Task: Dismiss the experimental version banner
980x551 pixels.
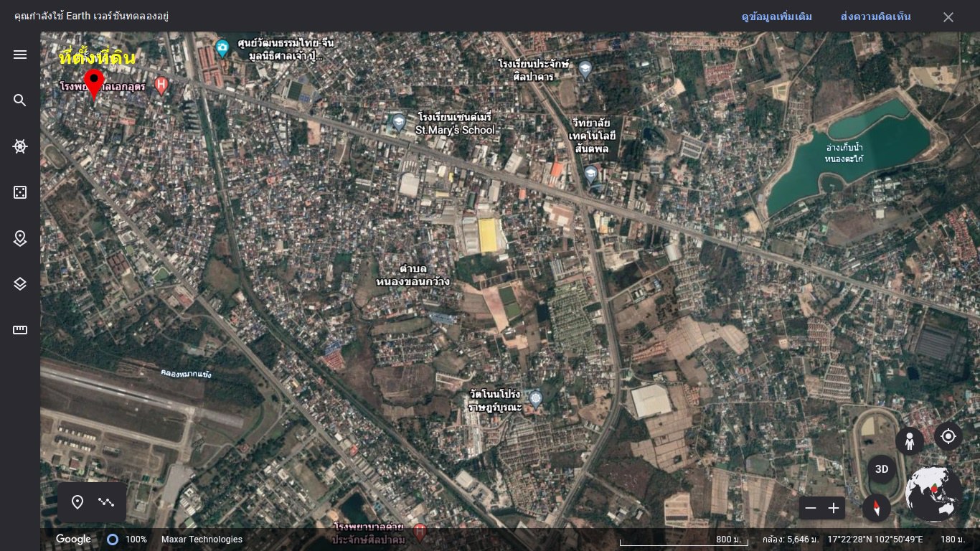Action: pos(948,17)
